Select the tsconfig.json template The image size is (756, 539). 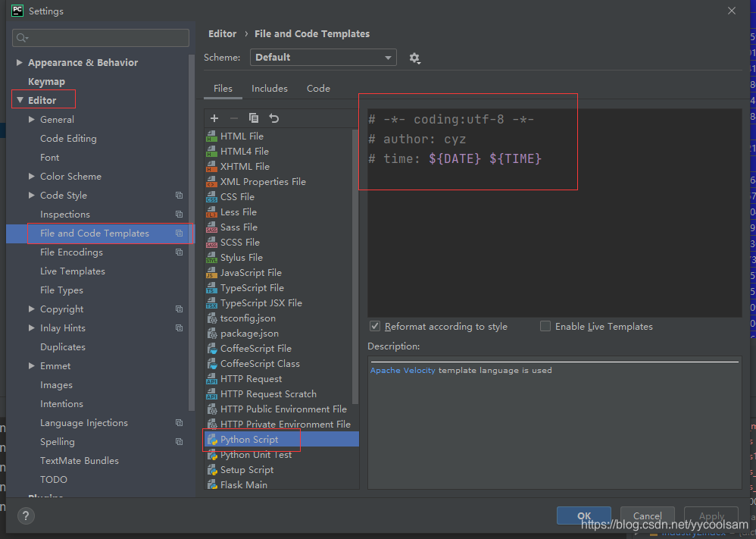(282, 318)
